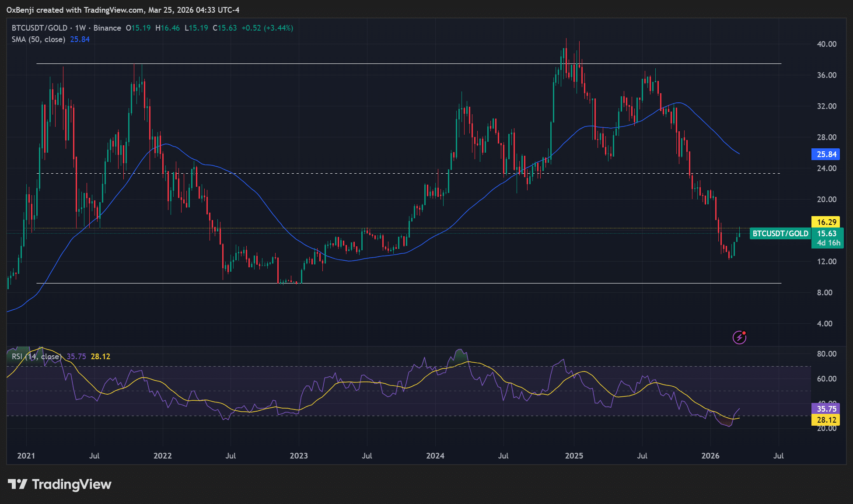Select the SMA (50, close) indicator legend
The image size is (853, 504).
click(x=38, y=39)
